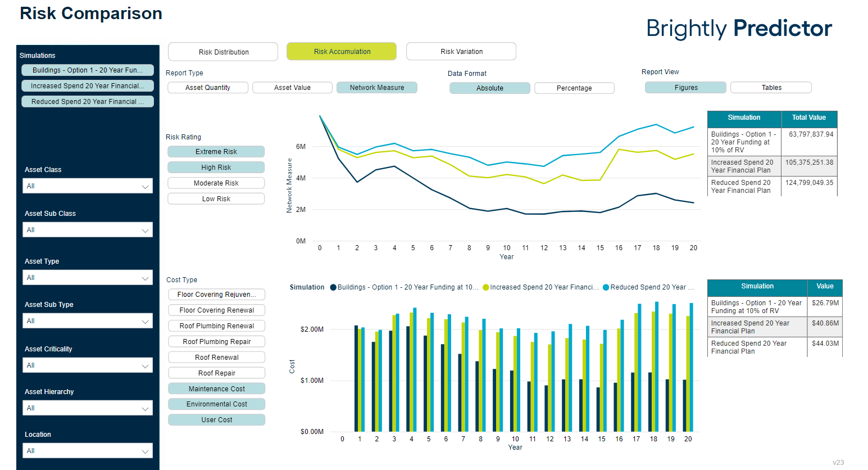Click the Brightly Predictor logo
Image resolution: width=868 pixels, height=470 pixels.
(738, 29)
